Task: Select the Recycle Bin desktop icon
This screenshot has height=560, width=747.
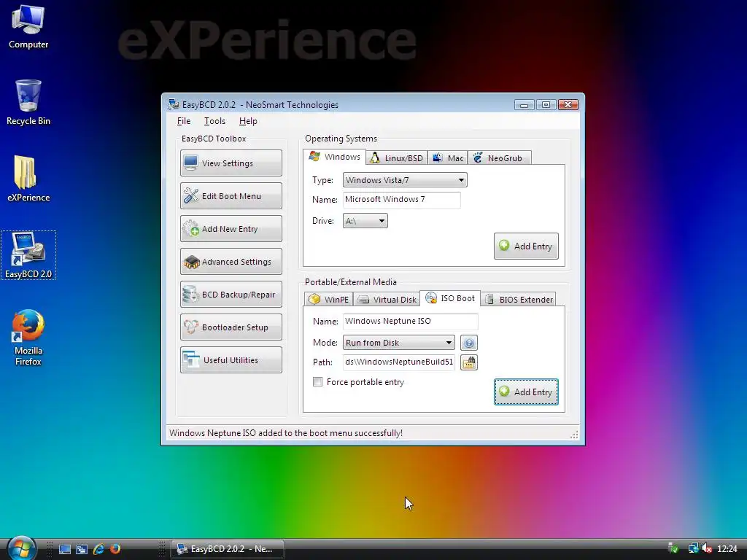Action: (x=28, y=103)
